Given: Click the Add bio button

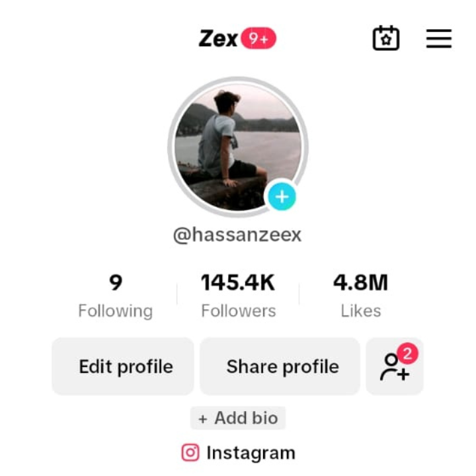Looking at the screenshot, I should (x=238, y=418).
